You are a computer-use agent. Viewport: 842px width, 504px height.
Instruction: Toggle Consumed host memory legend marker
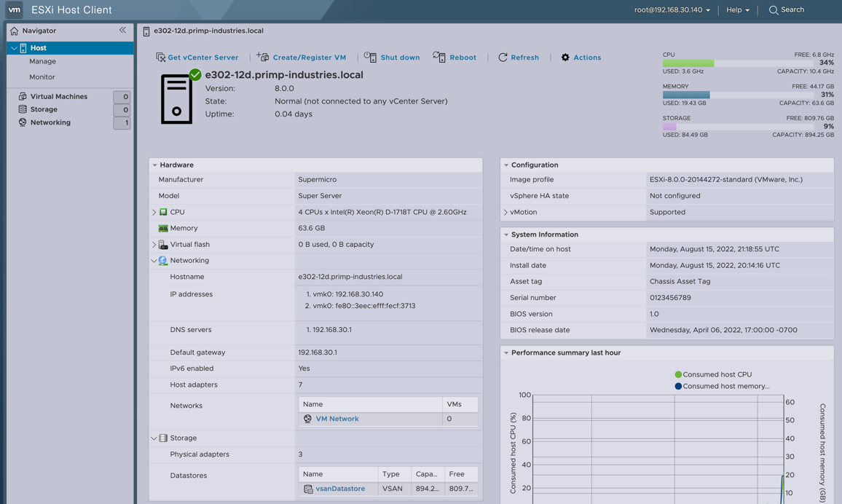[x=678, y=386]
